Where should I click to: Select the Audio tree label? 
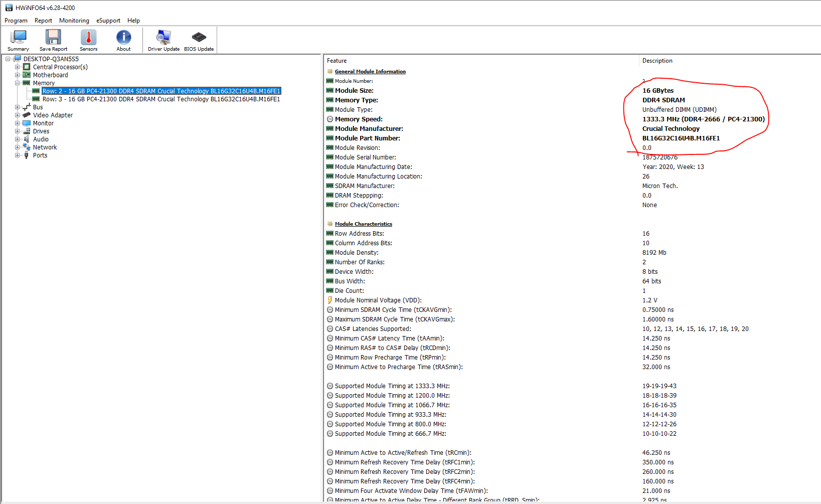[x=41, y=139]
